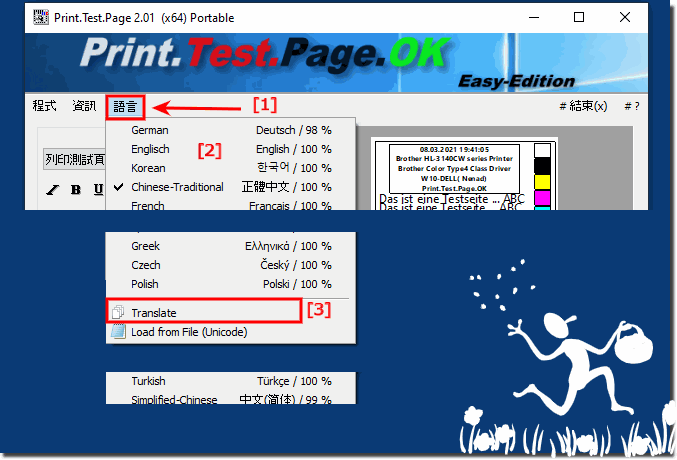Click the magenta color block in preview
Image resolution: width=677 pixels, height=460 pixels.
tap(542, 198)
